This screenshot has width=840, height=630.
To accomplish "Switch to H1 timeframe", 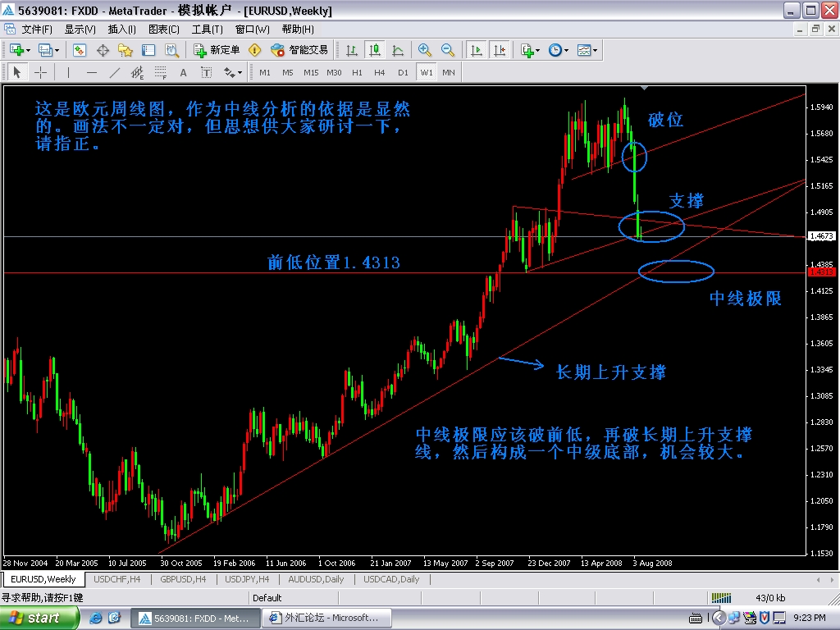I will coord(357,72).
